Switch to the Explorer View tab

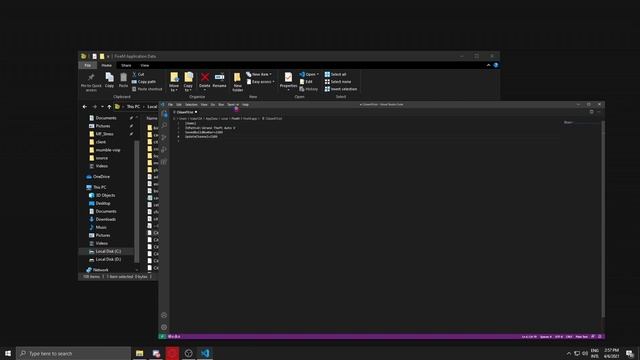[x=145, y=65]
